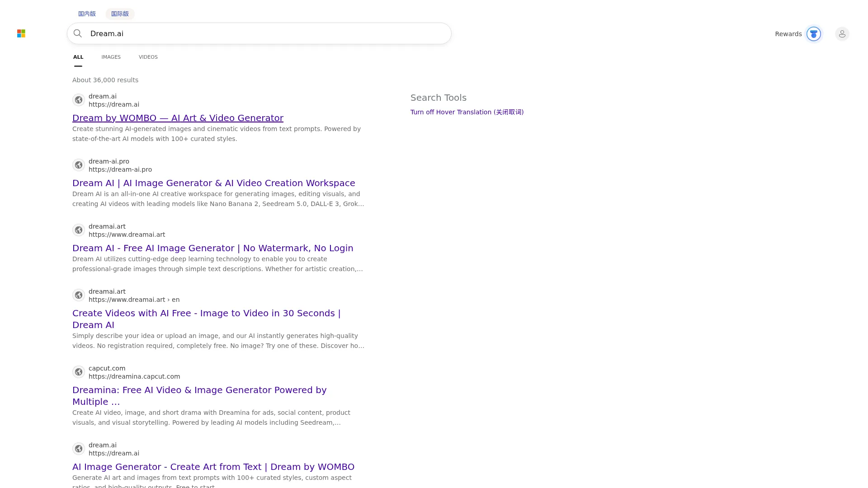Click globe icon beside first dream.ai result
This screenshot has height=488, width=868.
pyautogui.click(x=79, y=100)
